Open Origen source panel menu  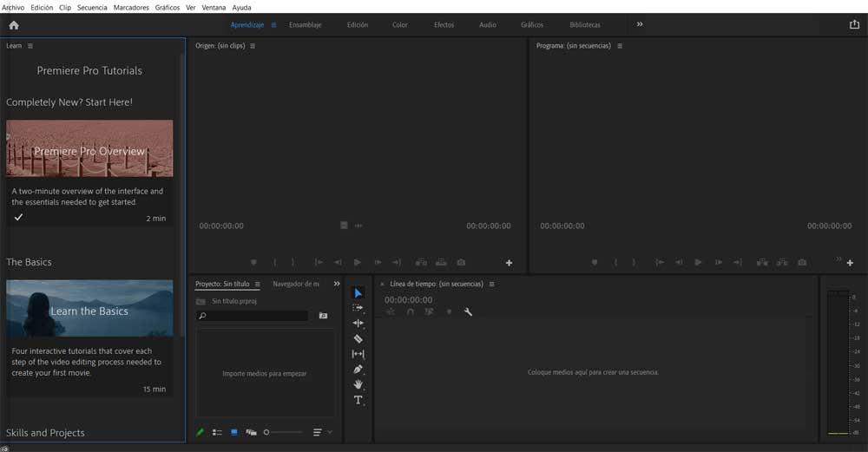click(253, 46)
